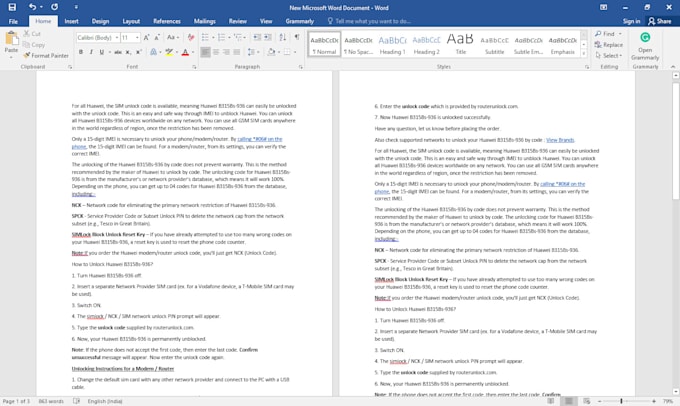
Task: Open Ribbon Display Options
Action: [x=603, y=7]
